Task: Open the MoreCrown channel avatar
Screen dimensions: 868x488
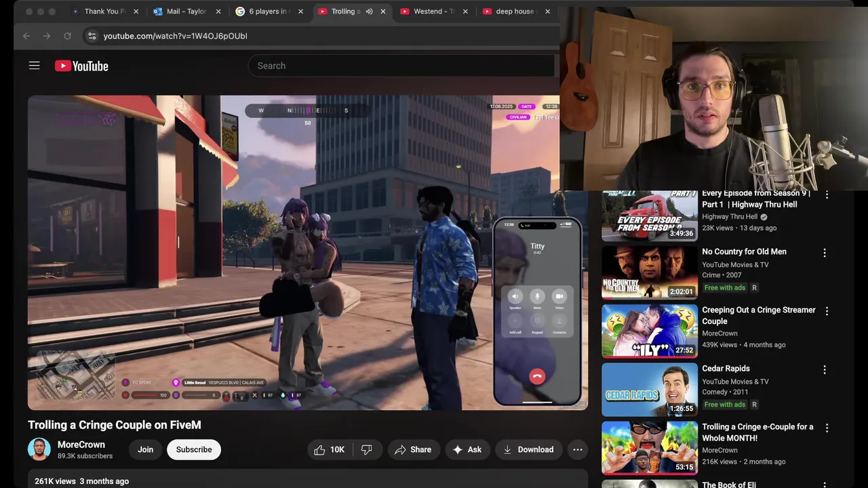Action: [x=39, y=449]
